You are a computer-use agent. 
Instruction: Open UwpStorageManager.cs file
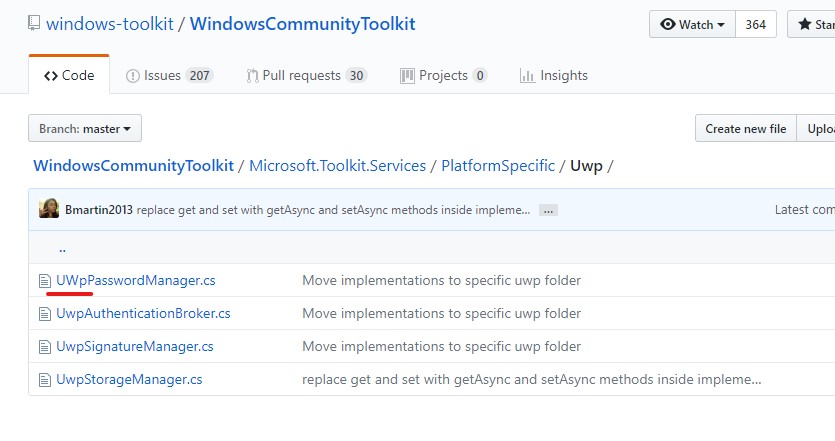(129, 380)
